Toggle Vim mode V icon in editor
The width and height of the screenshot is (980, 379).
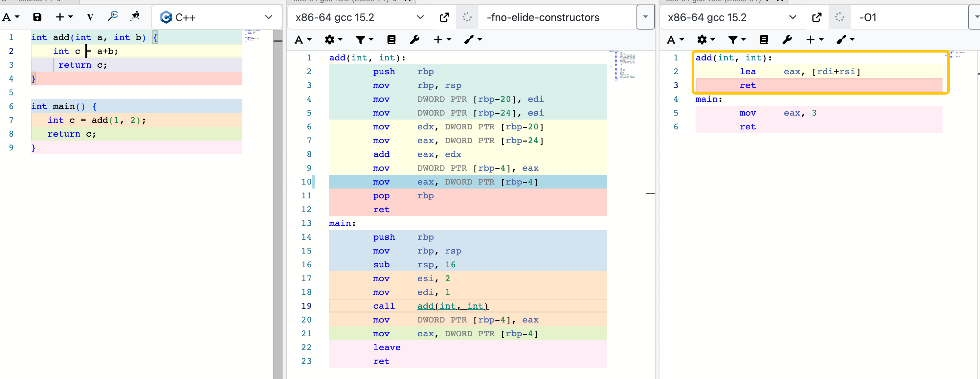[90, 17]
